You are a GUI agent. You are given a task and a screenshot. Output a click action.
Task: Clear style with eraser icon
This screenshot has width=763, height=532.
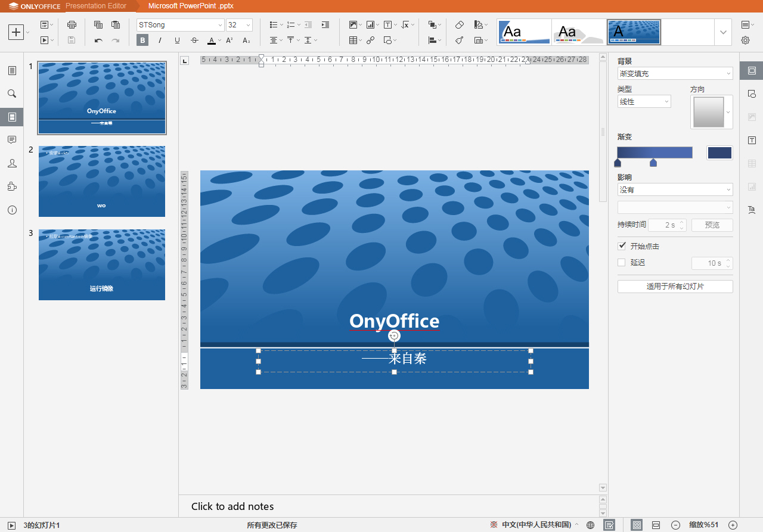(x=459, y=25)
